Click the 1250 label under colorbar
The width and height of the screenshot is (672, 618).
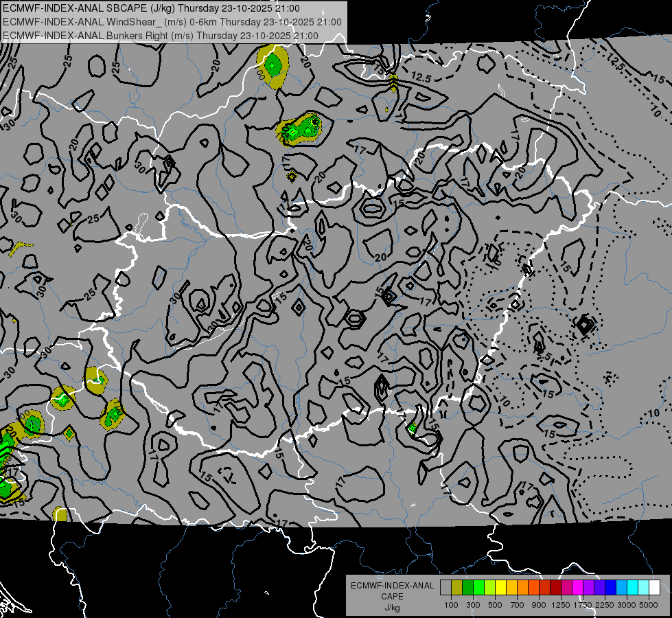(x=561, y=605)
